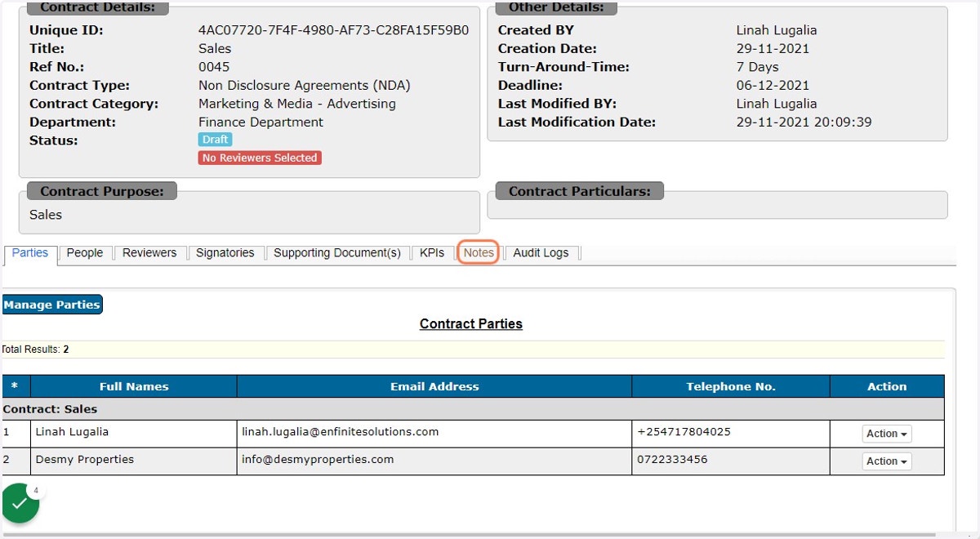Viewport: 980px width, 539px height.
Task: Click the green checkmark badge icon
Action: [20, 504]
